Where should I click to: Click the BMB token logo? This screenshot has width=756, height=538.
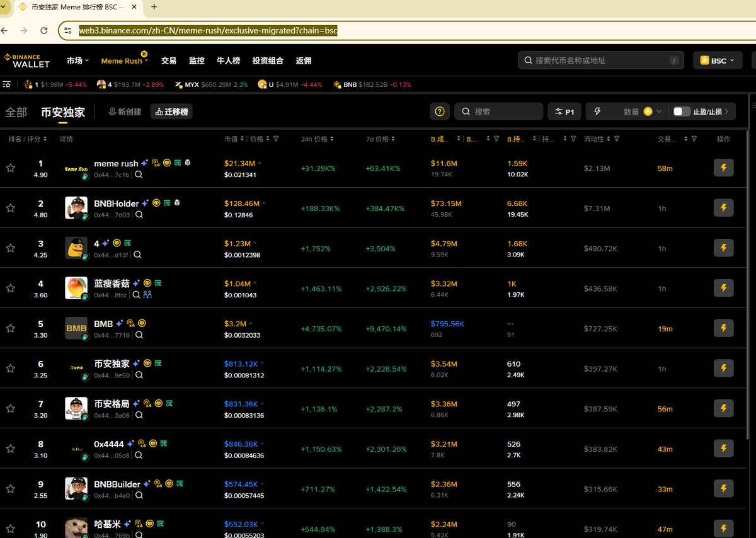pos(76,328)
